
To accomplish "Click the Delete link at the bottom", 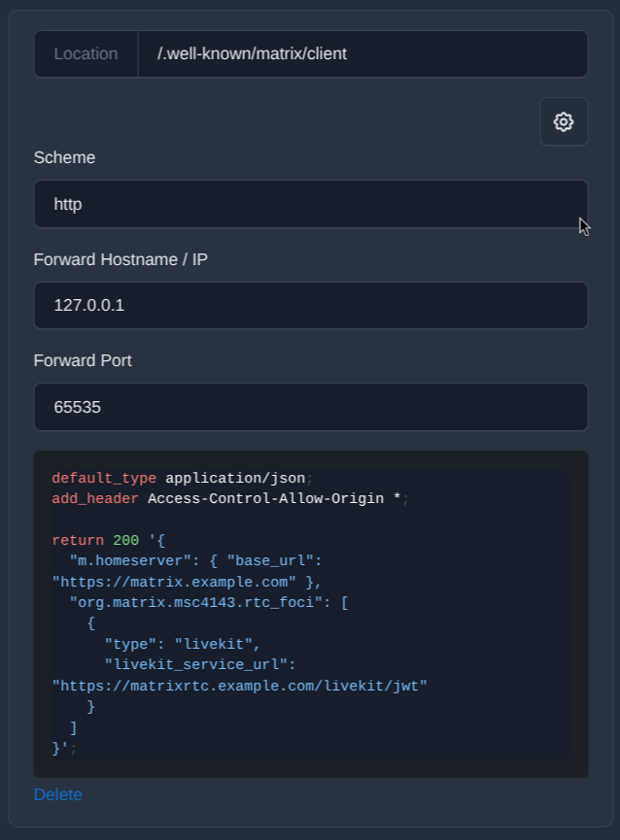I will tap(57, 794).
